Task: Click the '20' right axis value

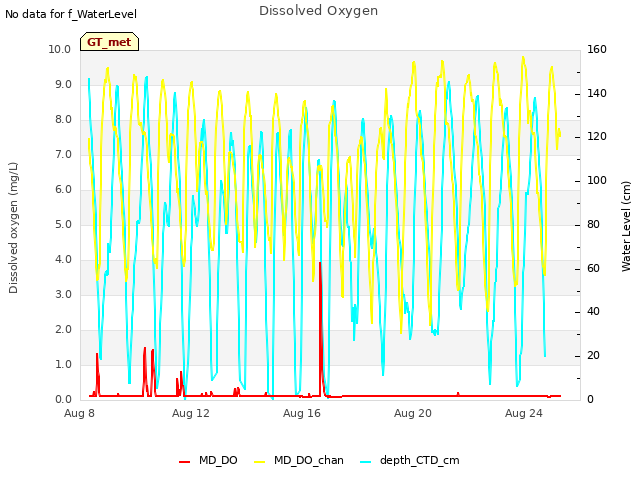Action: coord(593,356)
